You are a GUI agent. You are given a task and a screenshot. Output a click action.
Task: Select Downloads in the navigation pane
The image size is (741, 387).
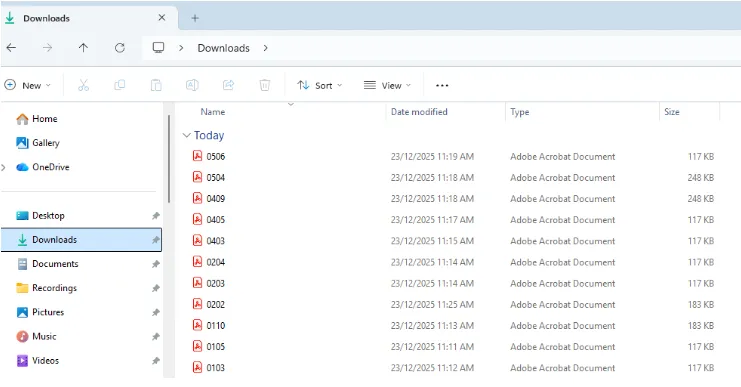pos(81,240)
